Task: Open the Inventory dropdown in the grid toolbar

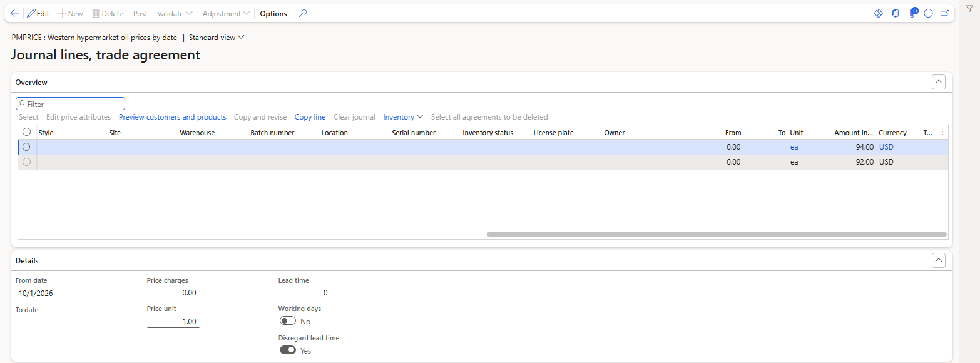Action: (x=403, y=117)
